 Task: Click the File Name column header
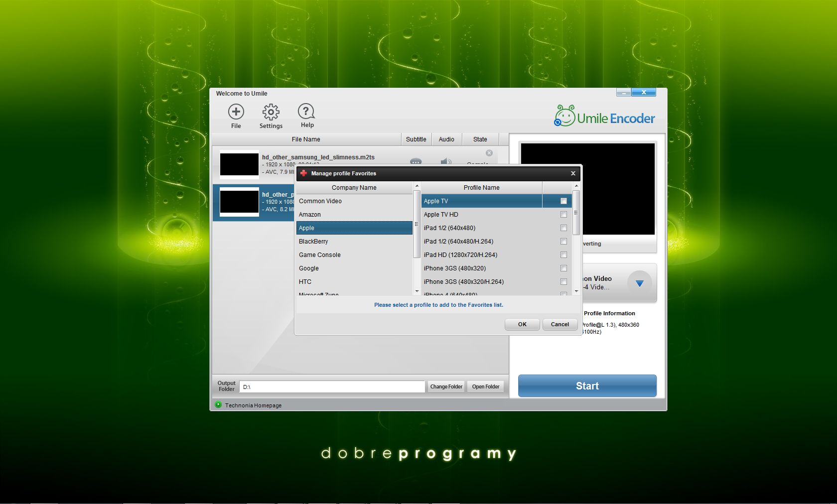pos(306,139)
